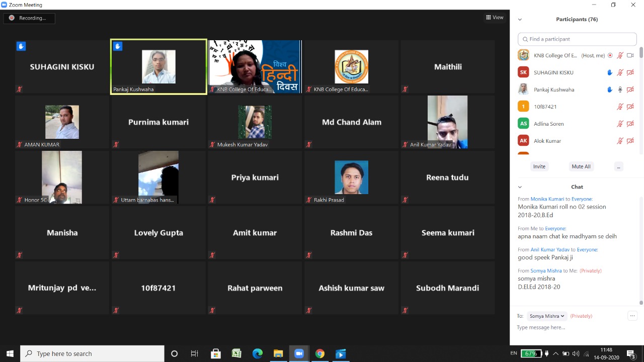This screenshot has width=644, height=362.
Task: Open chat more options ellipsis button
Action: (x=632, y=316)
